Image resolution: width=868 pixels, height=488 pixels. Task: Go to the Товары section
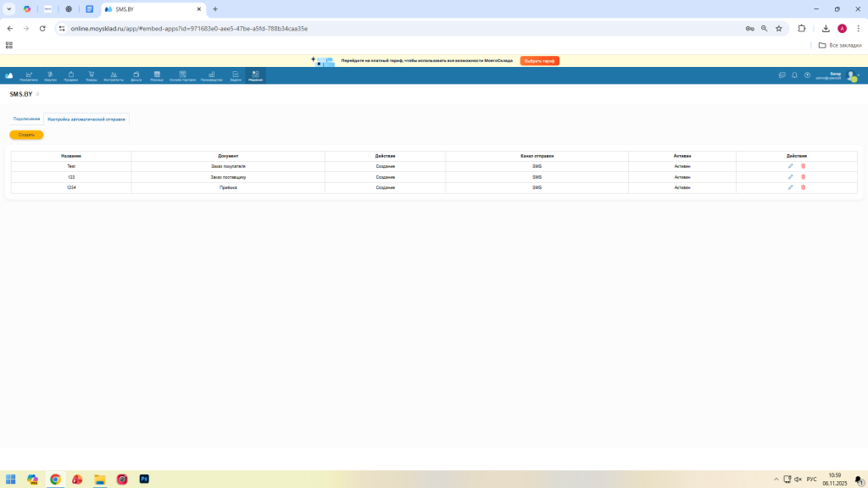pyautogui.click(x=92, y=76)
